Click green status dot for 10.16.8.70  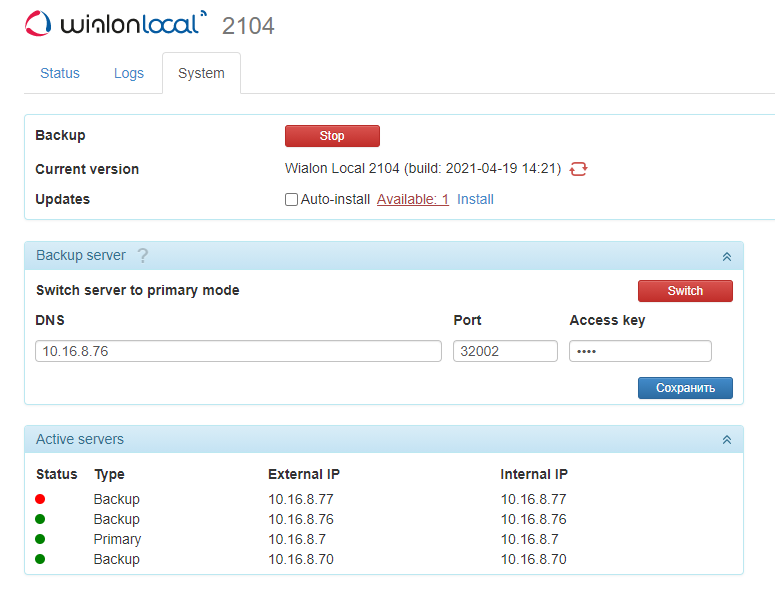[x=41, y=559]
